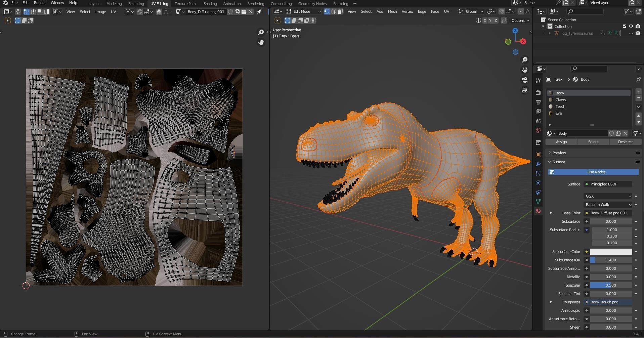
Task: Open the View Layer properties tab
Action: pos(538,111)
